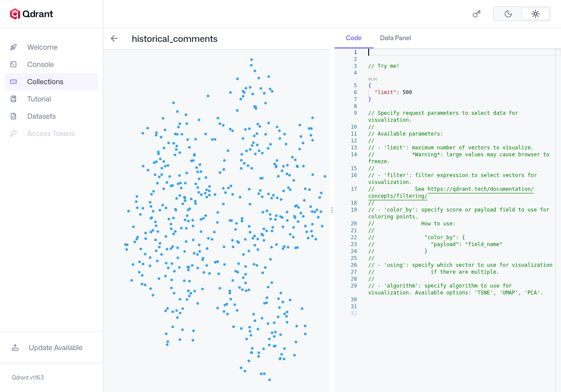Select the Code tab
The image size is (561, 392).
354,38
